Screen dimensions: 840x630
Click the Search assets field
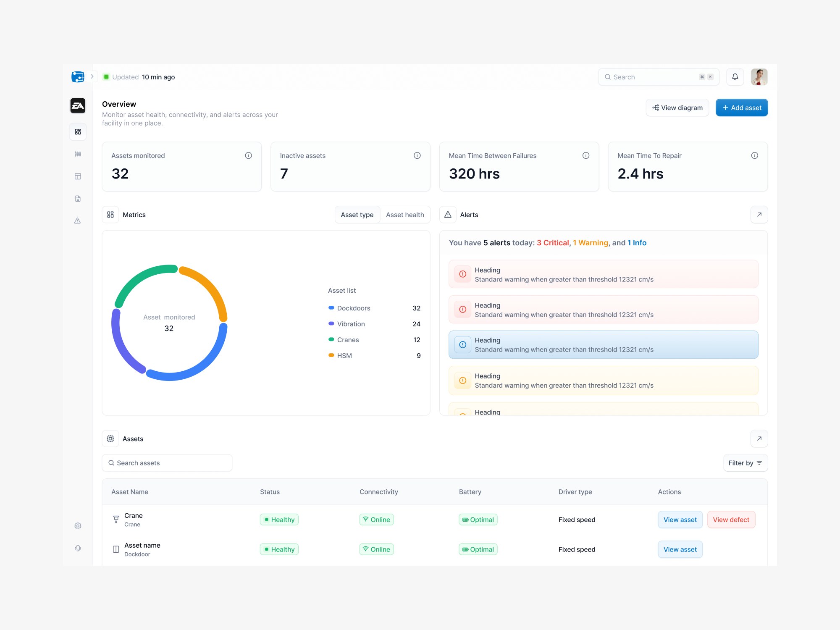coord(167,463)
